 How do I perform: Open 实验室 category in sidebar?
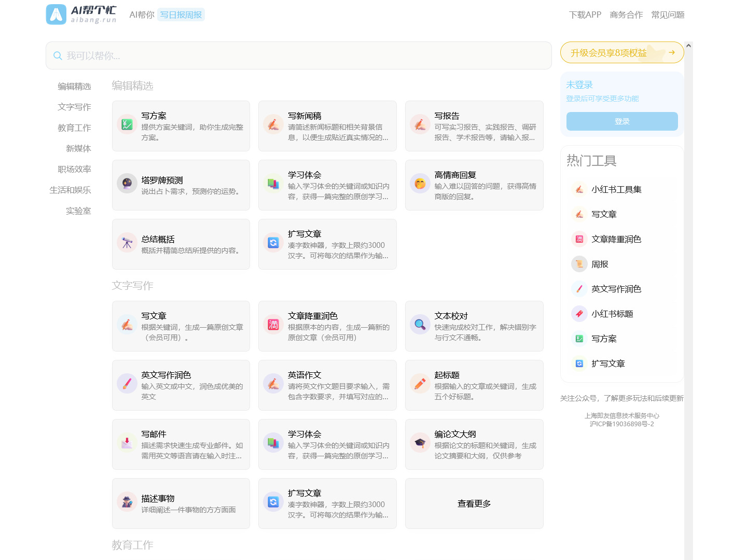(78, 211)
